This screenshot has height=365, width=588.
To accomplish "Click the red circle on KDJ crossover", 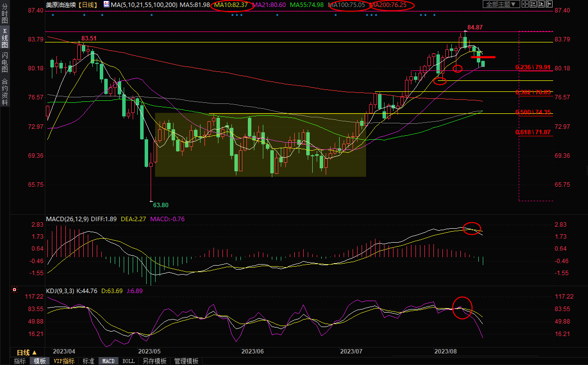I will 462,308.
